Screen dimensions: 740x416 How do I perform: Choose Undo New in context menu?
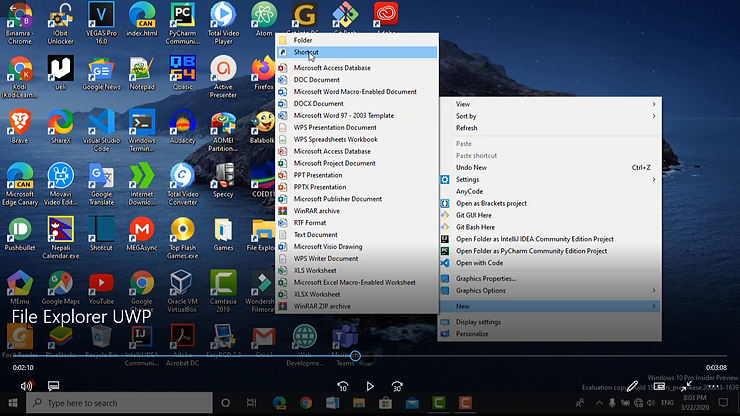(x=550, y=168)
